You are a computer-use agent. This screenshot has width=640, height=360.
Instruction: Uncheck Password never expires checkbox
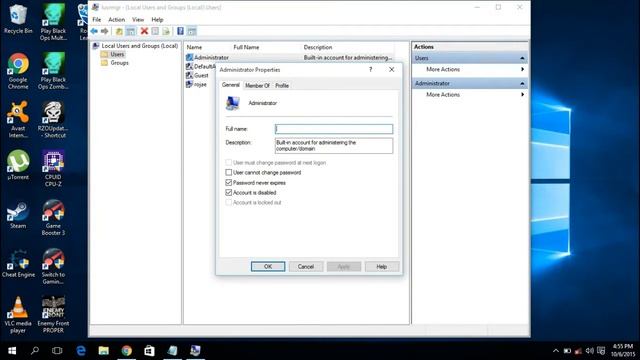(229, 182)
